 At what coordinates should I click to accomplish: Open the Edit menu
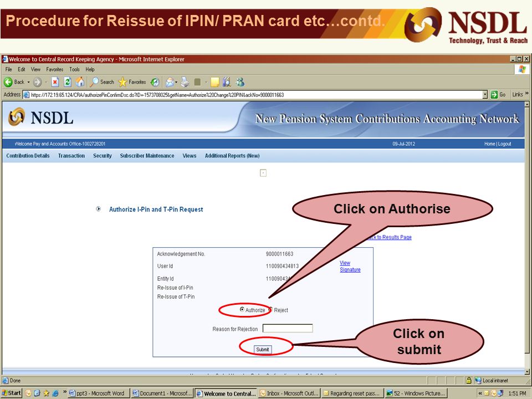pyautogui.click(x=22, y=69)
